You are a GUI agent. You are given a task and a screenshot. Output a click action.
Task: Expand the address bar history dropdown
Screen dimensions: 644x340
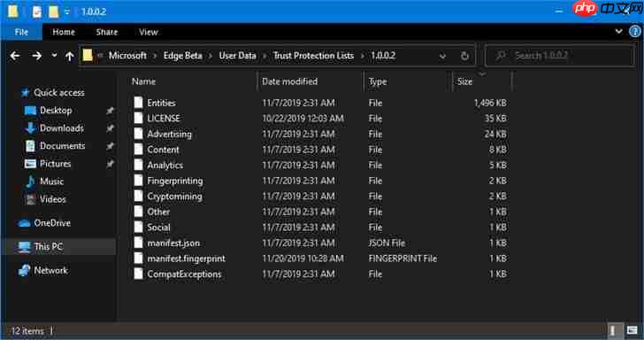(x=442, y=56)
